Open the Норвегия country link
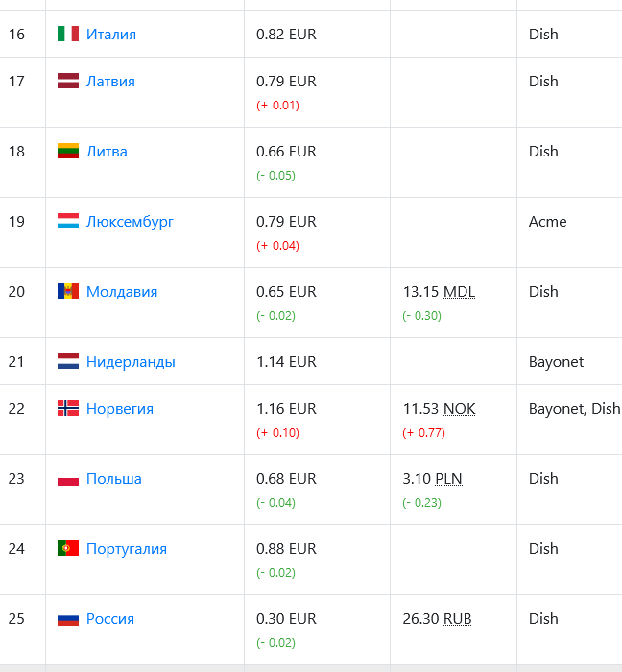The width and height of the screenshot is (622, 672). tap(120, 409)
